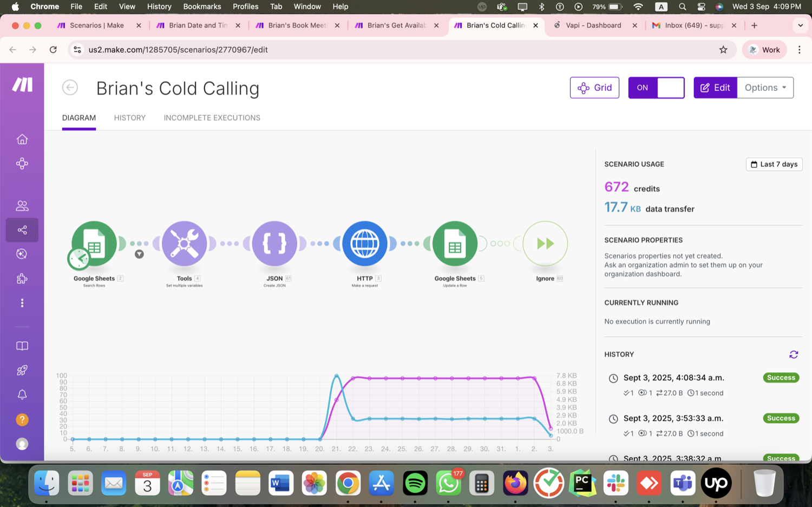The width and height of the screenshot is (812, 507).
Task: Toggle the scenario ON switch
Action: coord(656,88)
